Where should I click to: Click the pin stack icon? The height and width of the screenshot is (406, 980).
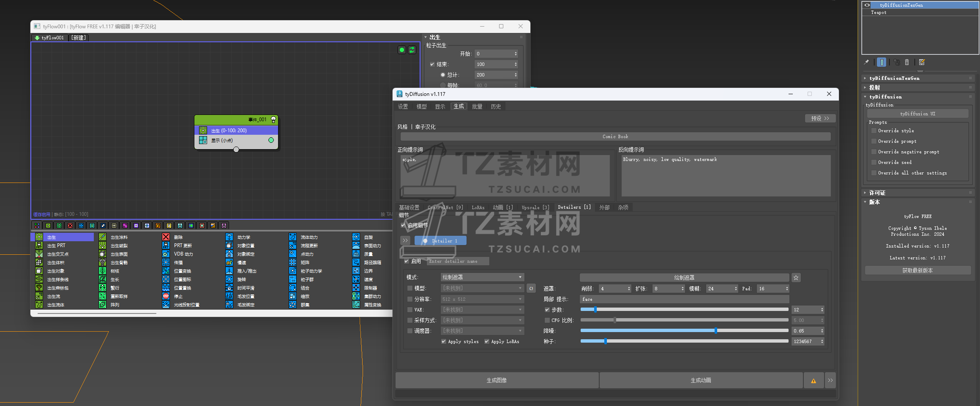point(866,62)
